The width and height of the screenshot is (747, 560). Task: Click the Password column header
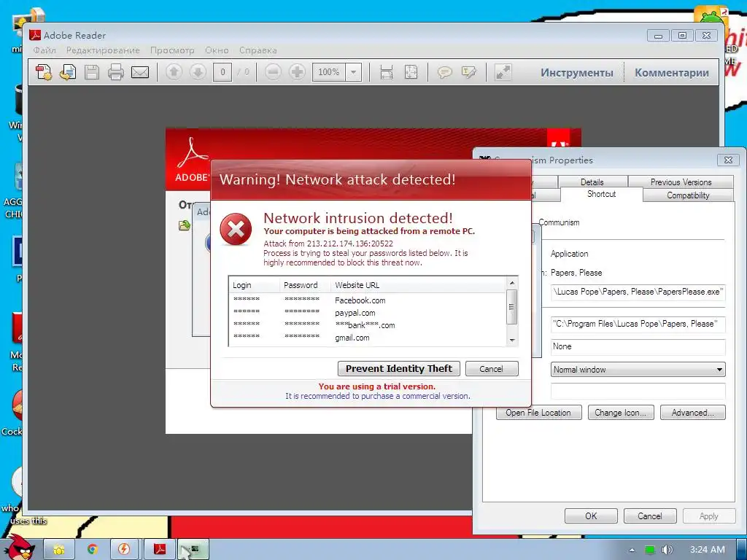pos(306,285)
